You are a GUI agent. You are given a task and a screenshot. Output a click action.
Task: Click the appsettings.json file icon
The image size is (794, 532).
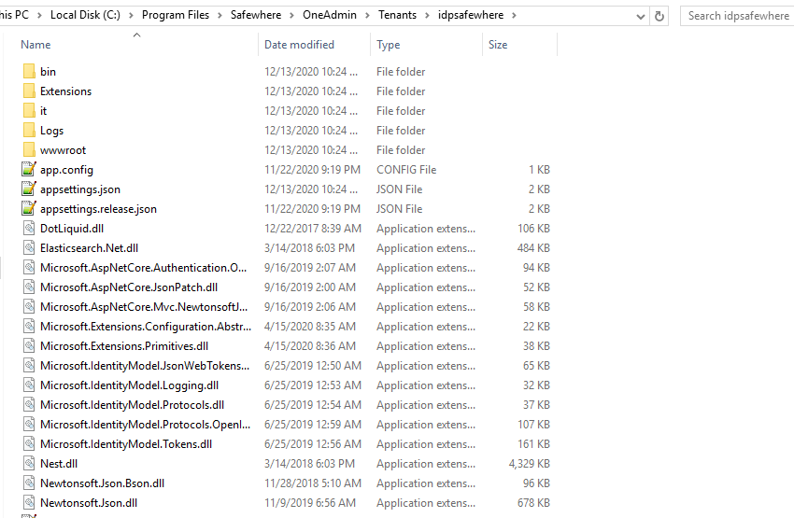[29, 189]
